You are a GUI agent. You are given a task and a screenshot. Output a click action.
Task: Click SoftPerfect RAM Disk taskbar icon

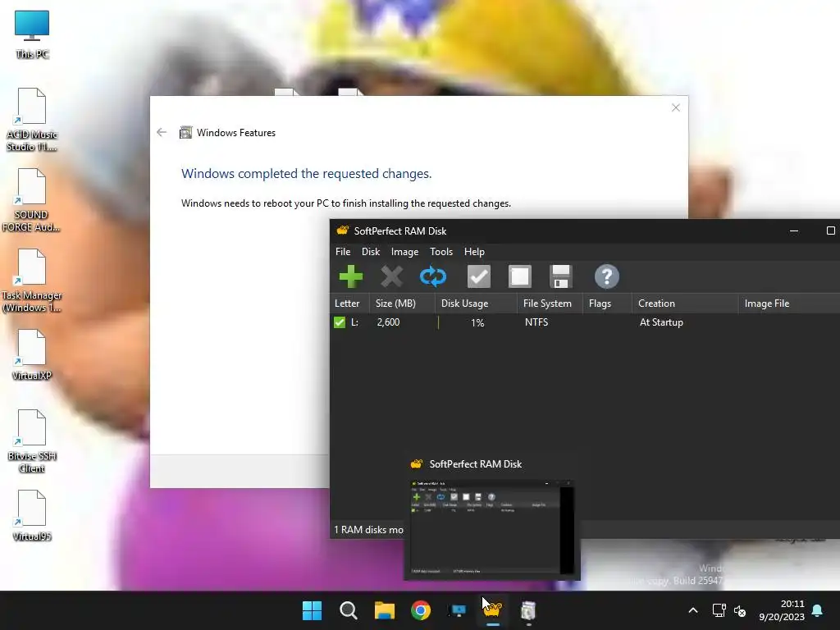pyautogui.click(x=493, y=610)
